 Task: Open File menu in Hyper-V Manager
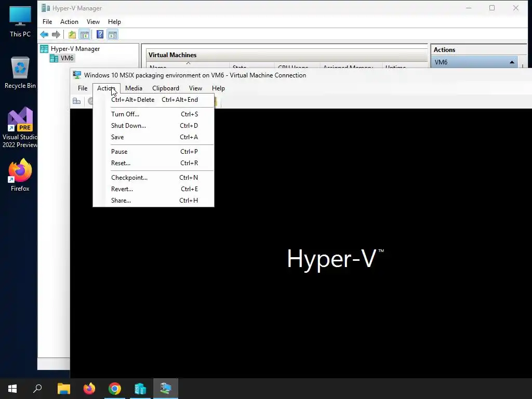click(x=47, y=22)
